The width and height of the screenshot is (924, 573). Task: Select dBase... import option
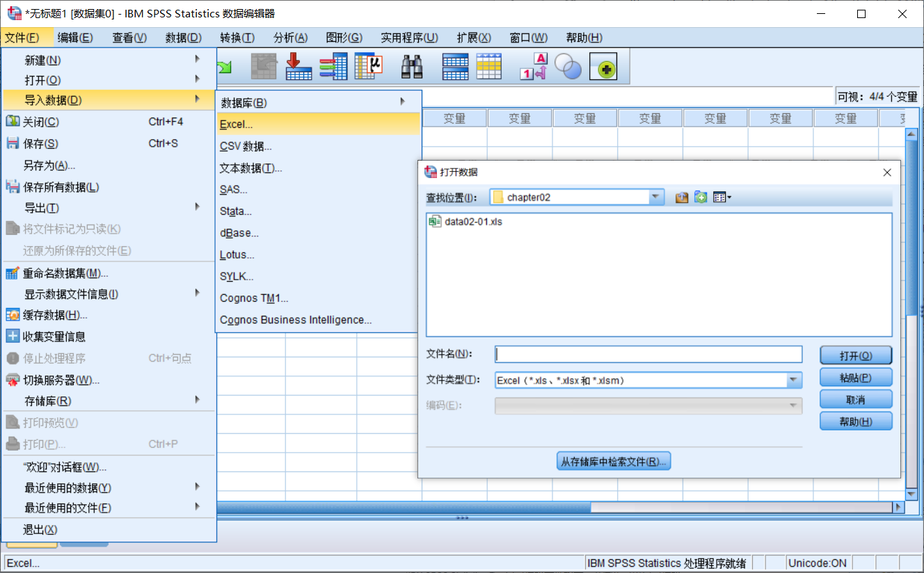(319, 233)
